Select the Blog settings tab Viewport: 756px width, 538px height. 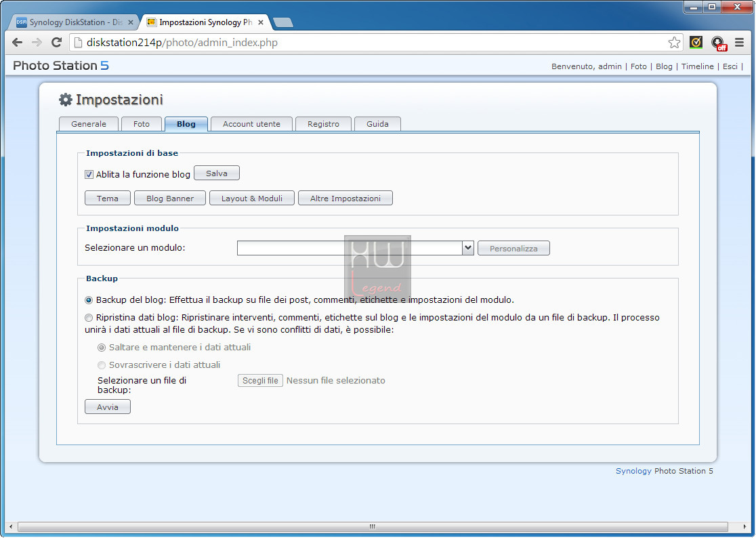[x=186, y=124]
